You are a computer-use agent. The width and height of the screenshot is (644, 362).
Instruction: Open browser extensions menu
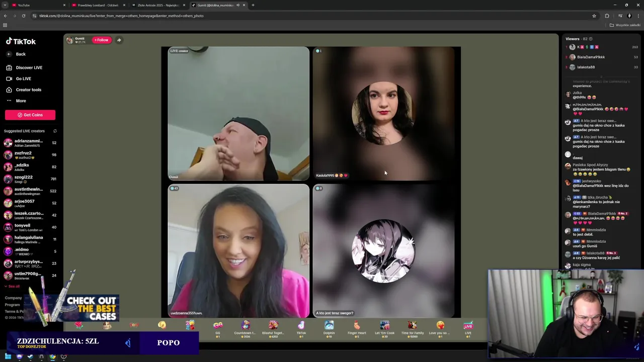[607, 16]
